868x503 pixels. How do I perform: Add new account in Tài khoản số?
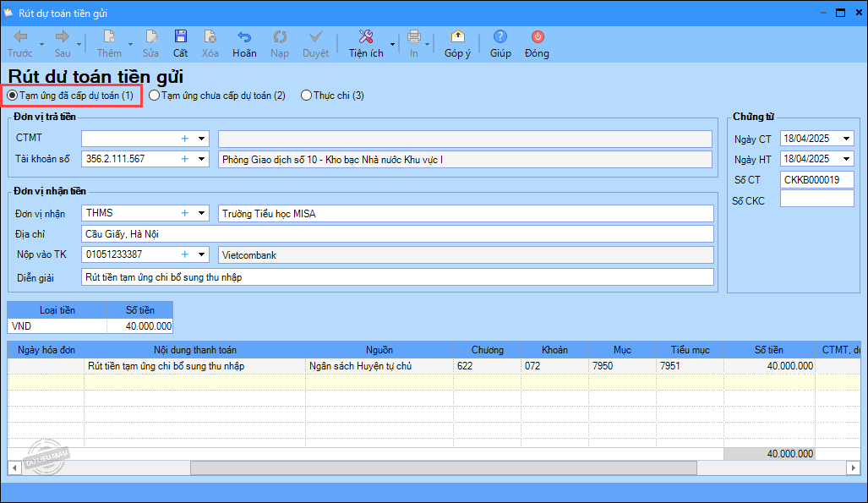point(185,159)
